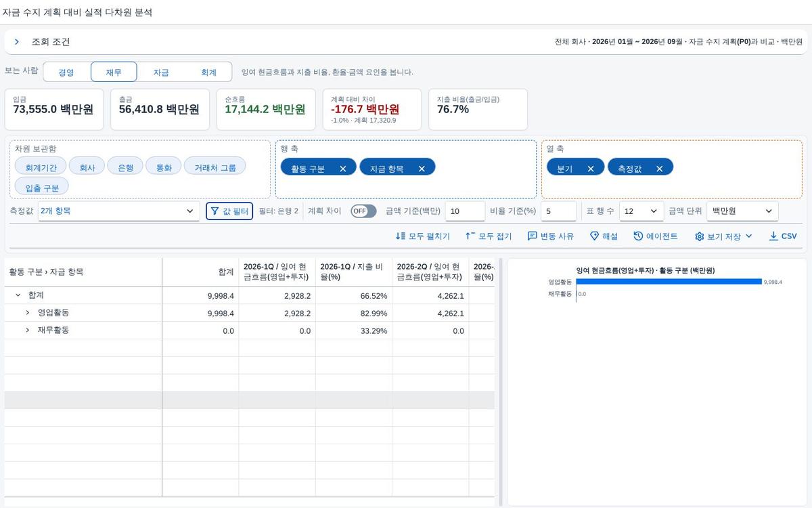Image resolution: width=812 pixels, height=508 pixels.
Task: Expand the 재무활동 tree row
Action: pyautogui.click(x=27, y=331)
